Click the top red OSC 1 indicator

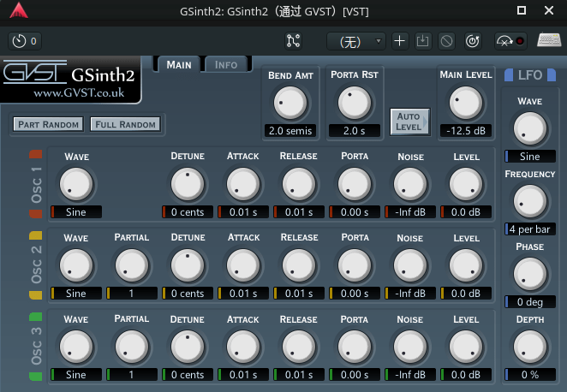pos(35,154)
